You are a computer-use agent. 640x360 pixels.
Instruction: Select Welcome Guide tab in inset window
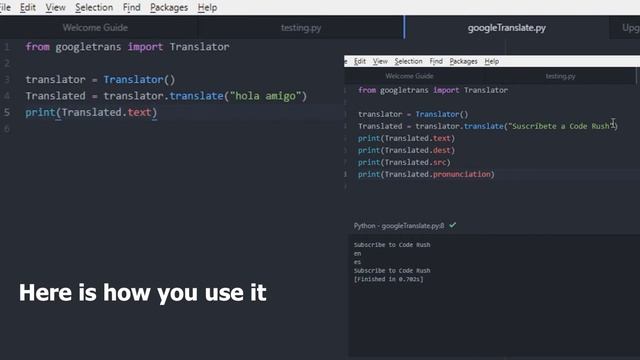[409, 76]
